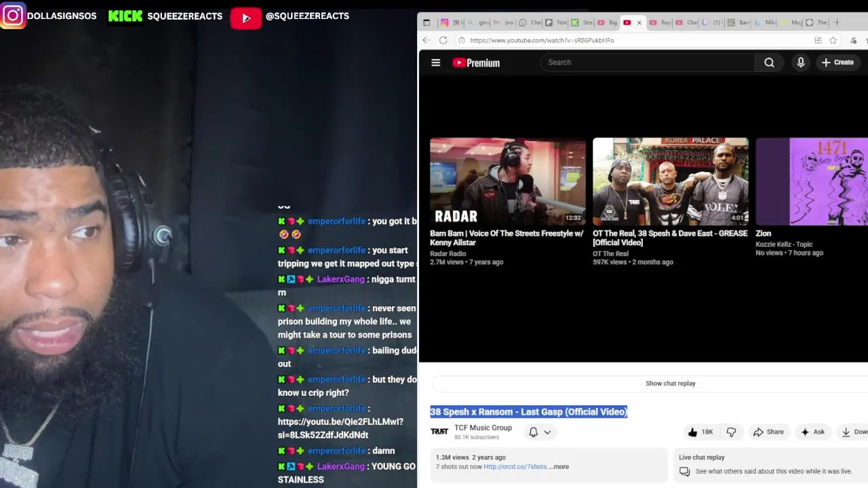Like the video with 18K thumbs up
868x488 pixels.
[701, 432]
